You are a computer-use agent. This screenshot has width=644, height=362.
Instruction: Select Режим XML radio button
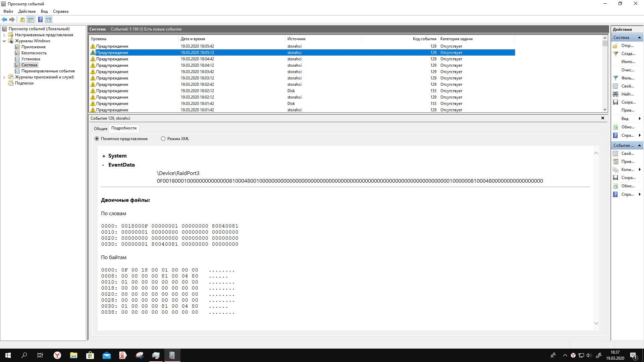[163, 139]
